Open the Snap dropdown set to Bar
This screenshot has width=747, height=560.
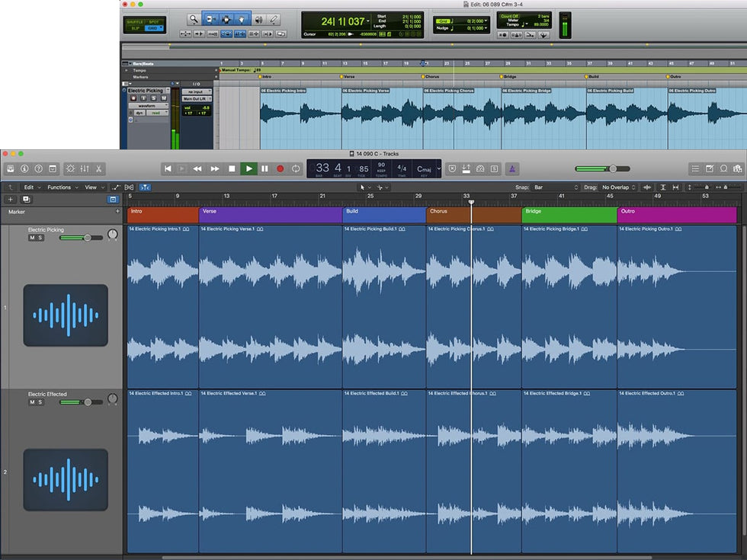click(x=555, y=187)
